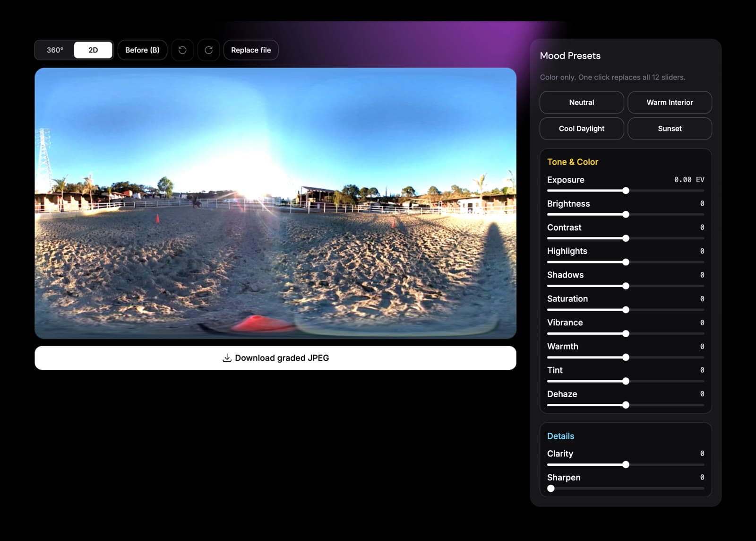Click the Clarity slider handle

(626, 465)
